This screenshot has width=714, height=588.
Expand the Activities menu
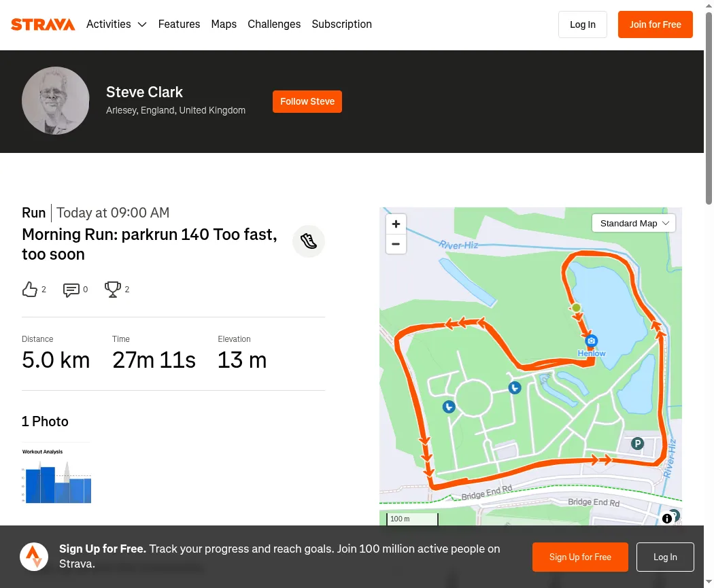pyautogui.click(x=116, y=24)
